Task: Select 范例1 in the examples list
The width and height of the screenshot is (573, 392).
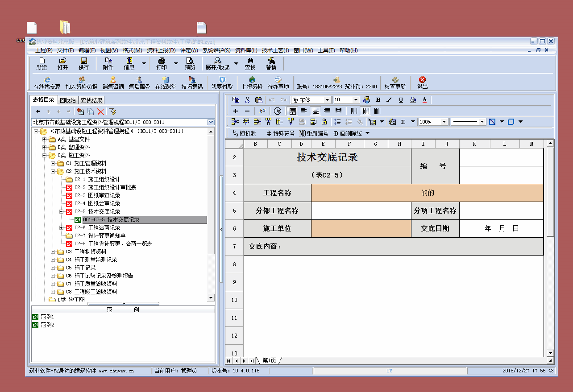Action: coord(47,317)
